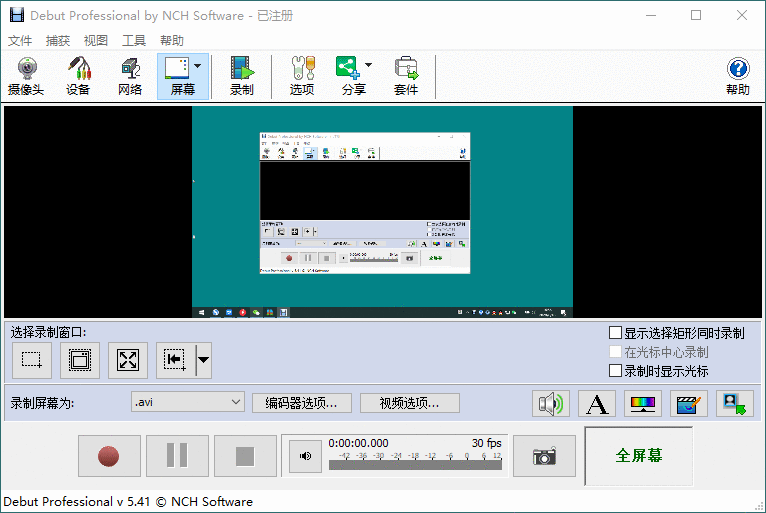766x513 pixels.
Task: Open the 文件 menu
Action: coord(20,41)
